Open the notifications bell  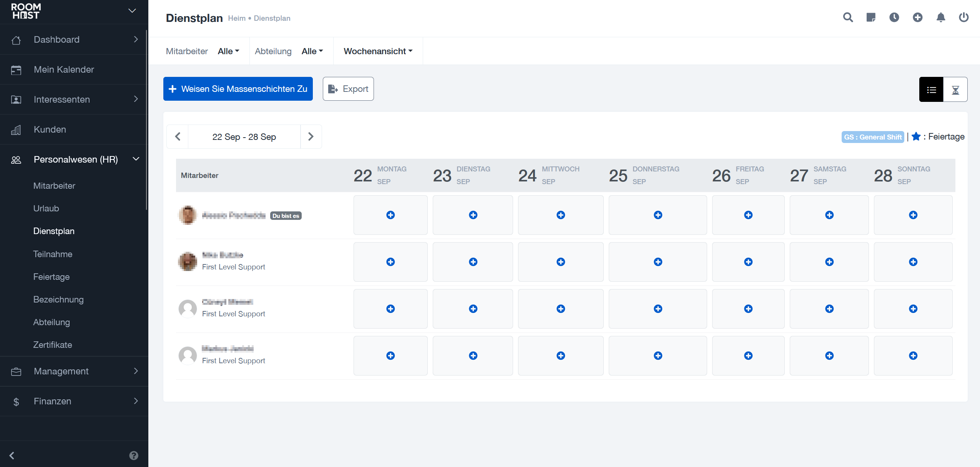tap(941, 17)
